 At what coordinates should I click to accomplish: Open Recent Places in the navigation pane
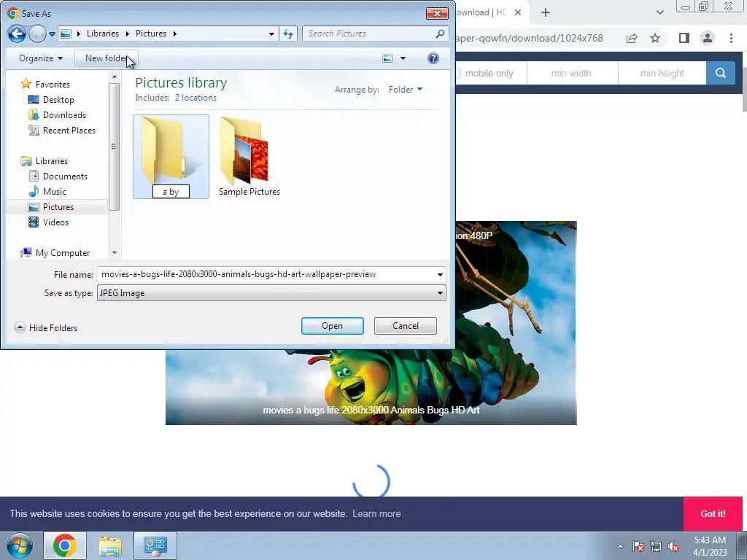69,130
